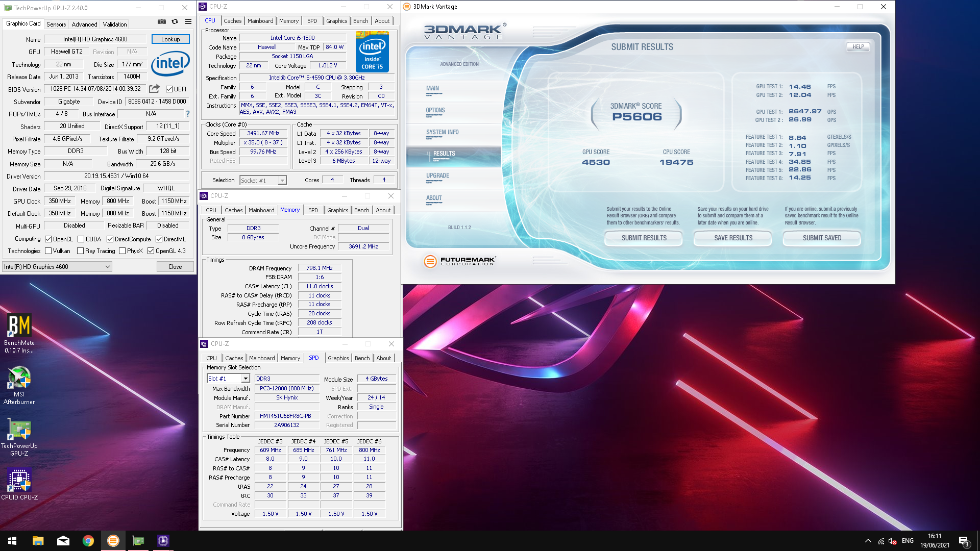Show hidden system tray icons

[868, 541]
